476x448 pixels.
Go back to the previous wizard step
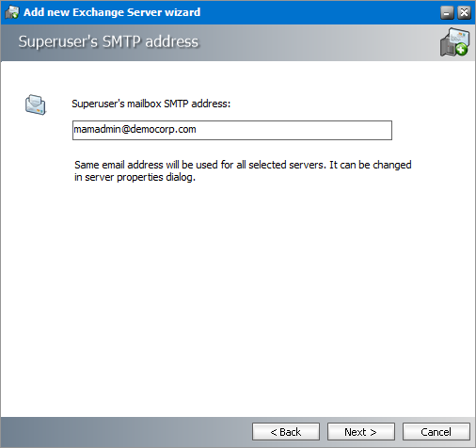coord(286,432)
